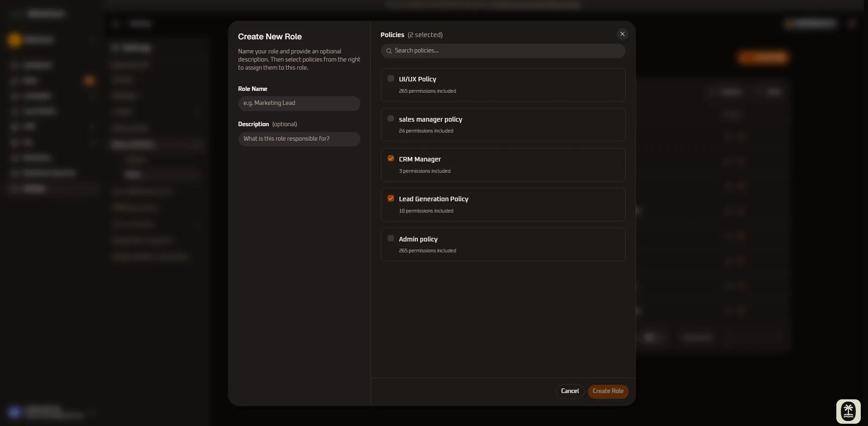
Task: Click the Search policies field
Action: coord(503,51)
